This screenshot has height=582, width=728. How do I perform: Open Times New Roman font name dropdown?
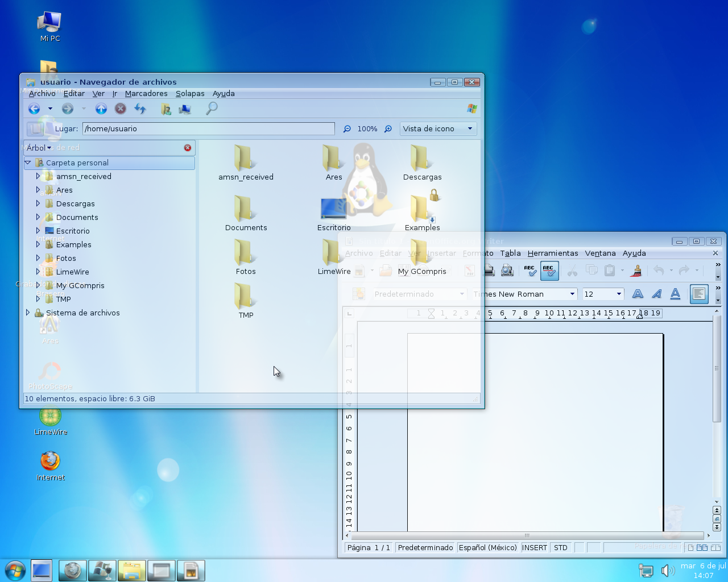point(572,294)
